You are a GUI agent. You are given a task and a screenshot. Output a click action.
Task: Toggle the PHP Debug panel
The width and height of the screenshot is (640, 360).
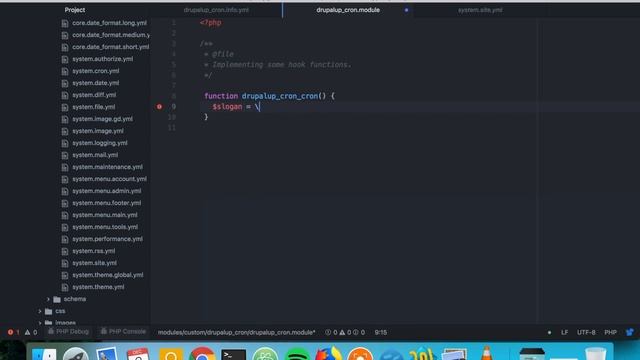pos(68,331)
